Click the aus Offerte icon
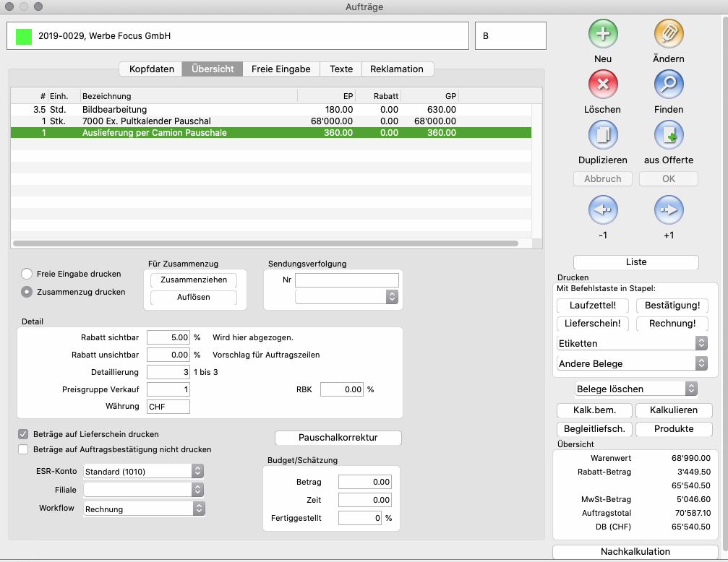 pos(669,134)
